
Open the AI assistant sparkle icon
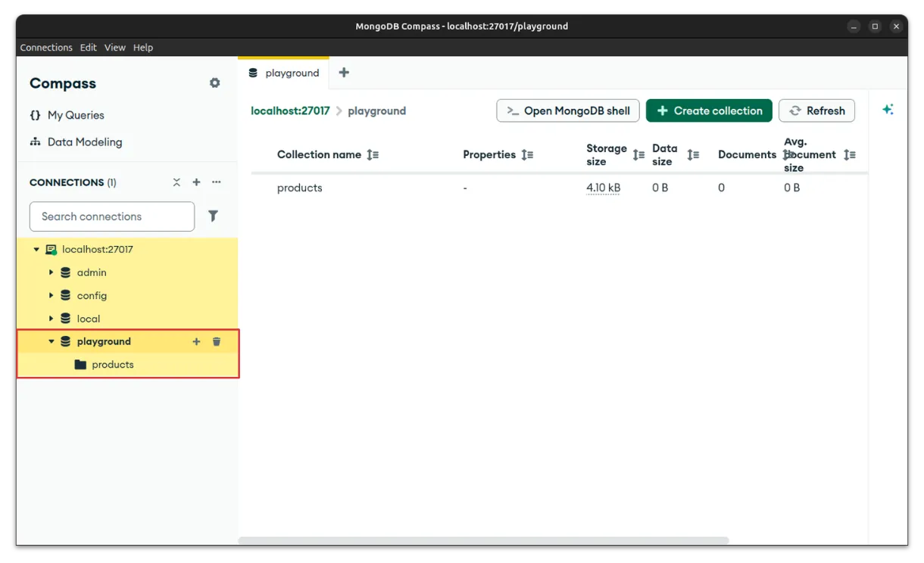pos(888,110)
